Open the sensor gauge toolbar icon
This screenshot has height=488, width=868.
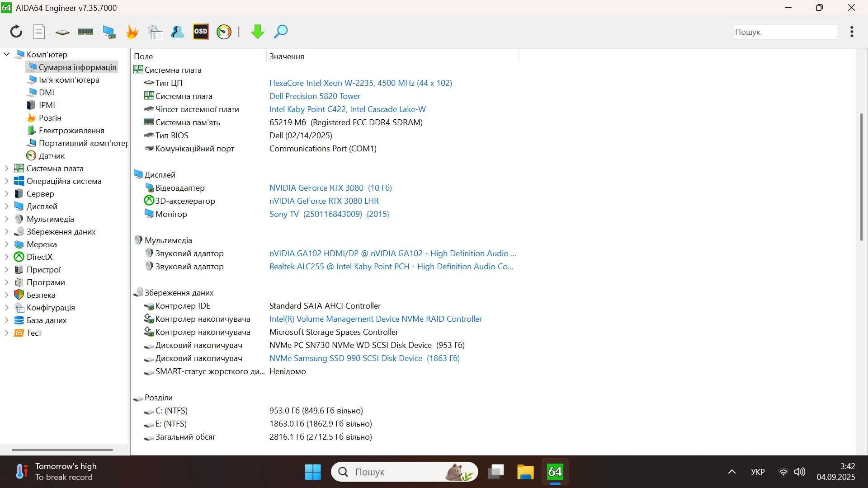(224, 32)
